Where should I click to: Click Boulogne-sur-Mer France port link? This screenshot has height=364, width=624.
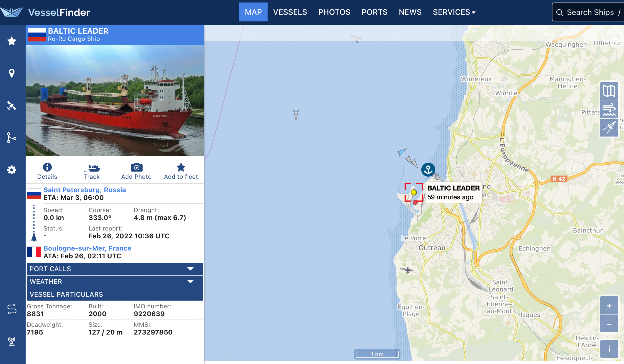pyautogui.click(x=87, y=248)
